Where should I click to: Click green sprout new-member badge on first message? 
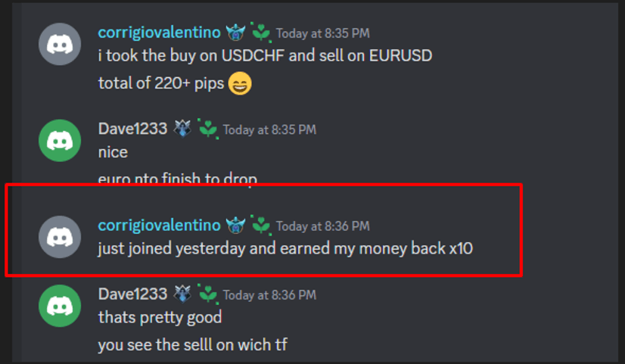pos(261,33)
